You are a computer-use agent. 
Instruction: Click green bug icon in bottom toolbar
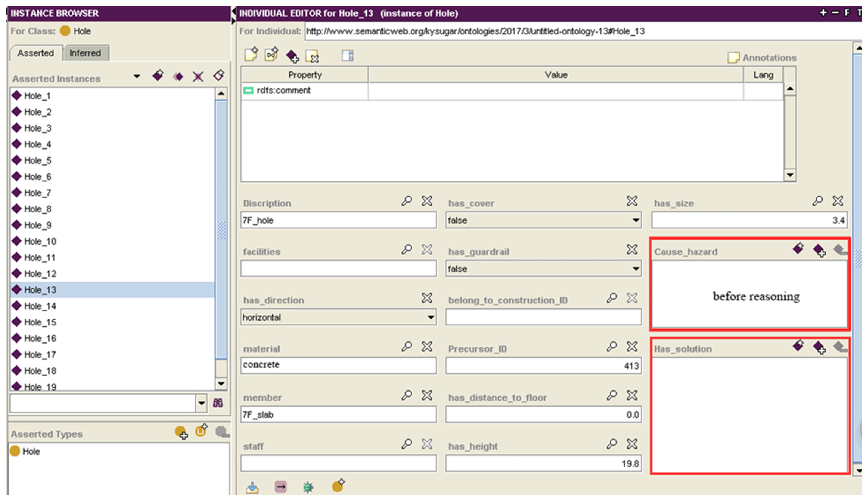point(308,487)
